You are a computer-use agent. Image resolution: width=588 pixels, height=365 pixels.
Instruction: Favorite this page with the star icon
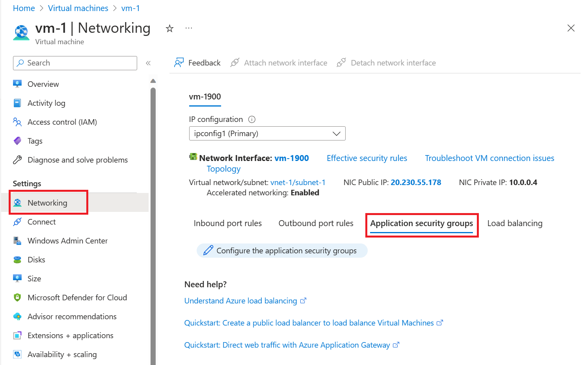pyautogui.click(x=169, y=28)
